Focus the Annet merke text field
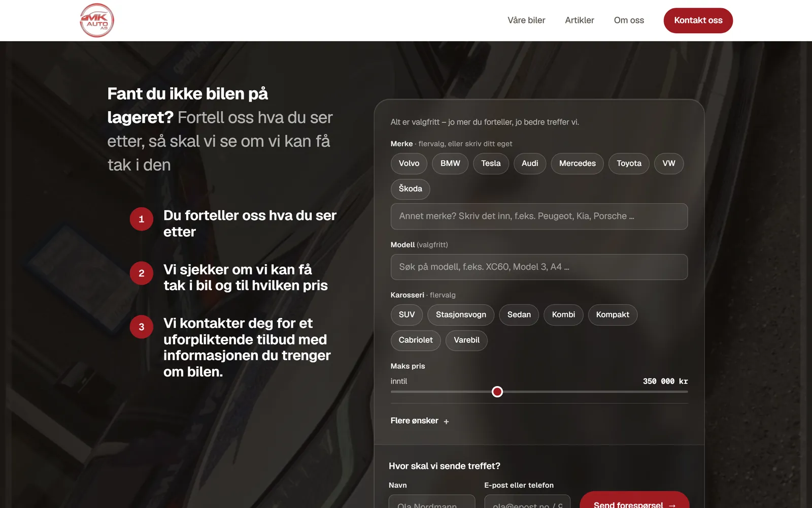812x508 pixels. (539, 216)
